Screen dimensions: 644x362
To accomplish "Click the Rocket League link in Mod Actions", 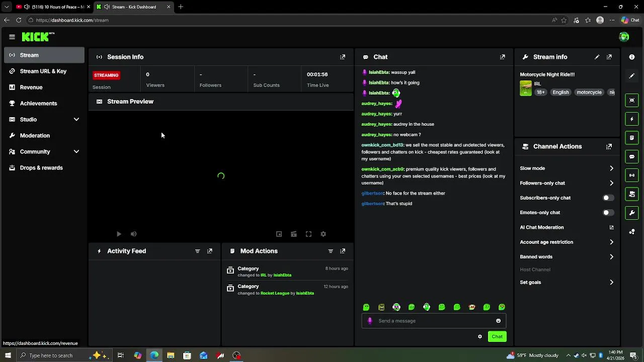I will coord(275,294).
